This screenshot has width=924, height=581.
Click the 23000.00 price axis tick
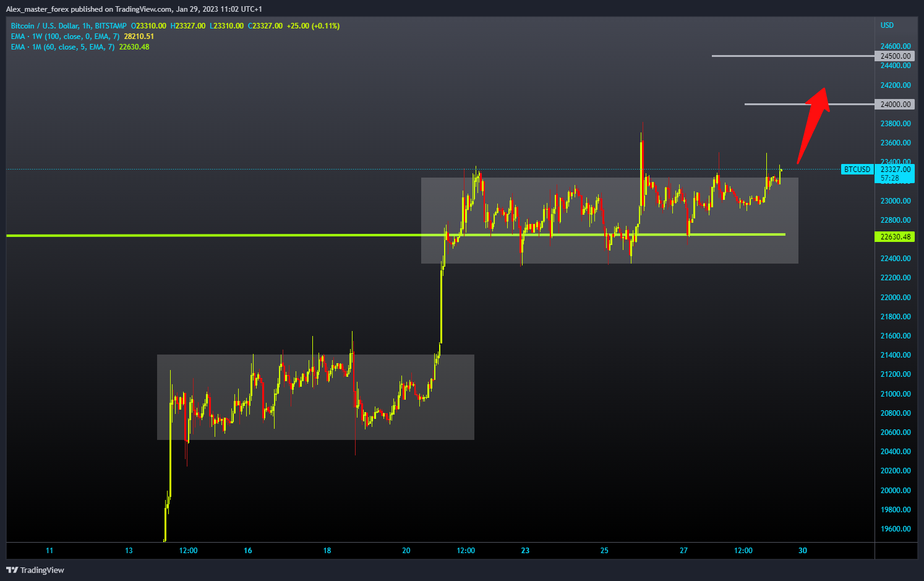[895, 201]
